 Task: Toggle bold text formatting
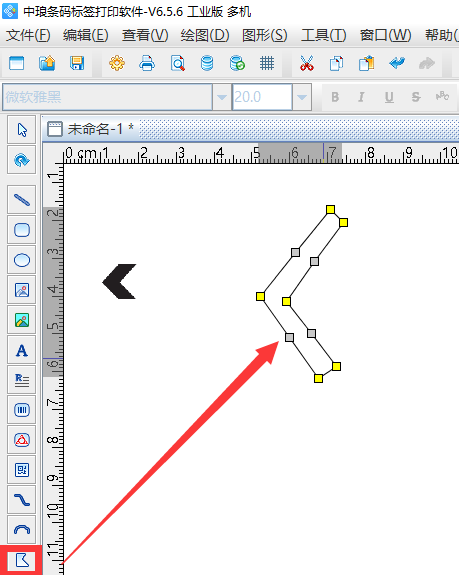pos(335,97)
